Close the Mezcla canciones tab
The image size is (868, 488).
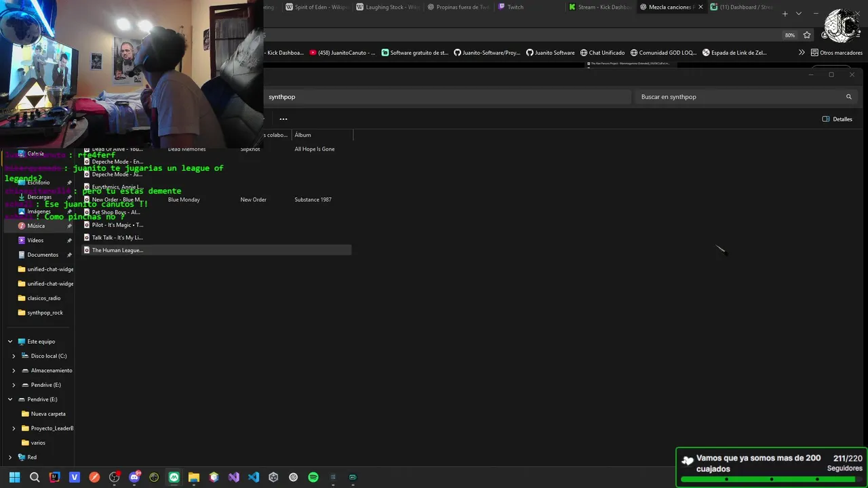pos(702,7)
